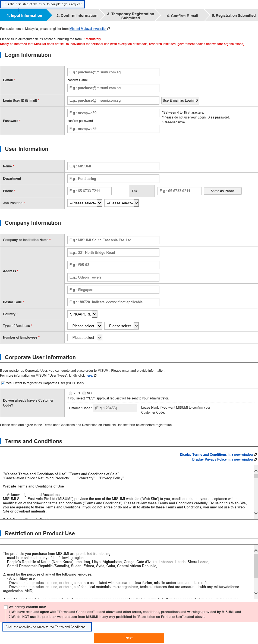Click the 'Website Terms and Conditions of Use' line
Image resolution: width=258 pixels, height=644 pixels.
33,486
